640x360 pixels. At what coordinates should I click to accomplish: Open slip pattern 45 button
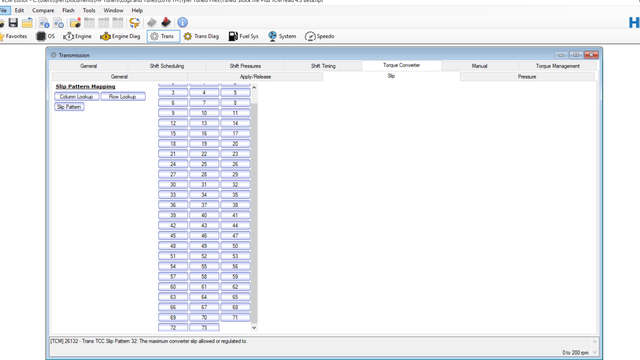tap(173, 236)
